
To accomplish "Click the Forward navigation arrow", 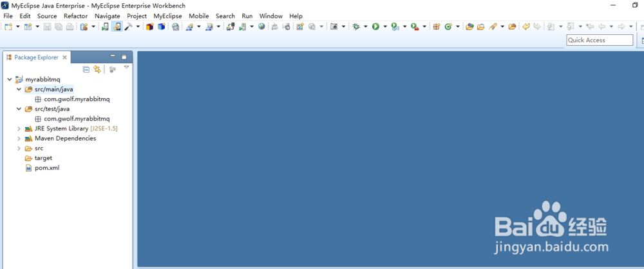I will (x=621, y=26).
